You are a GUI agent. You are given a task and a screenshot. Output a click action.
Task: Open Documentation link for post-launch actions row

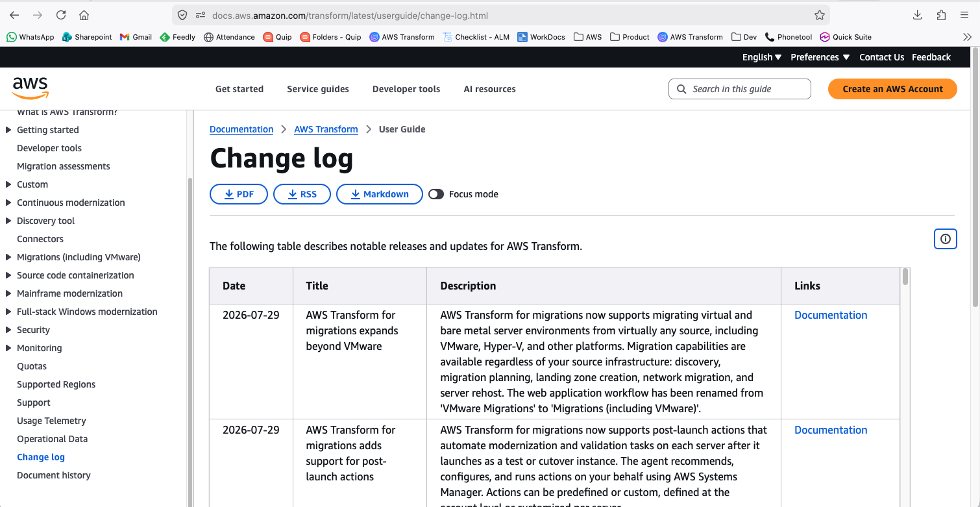coord(831,430)
